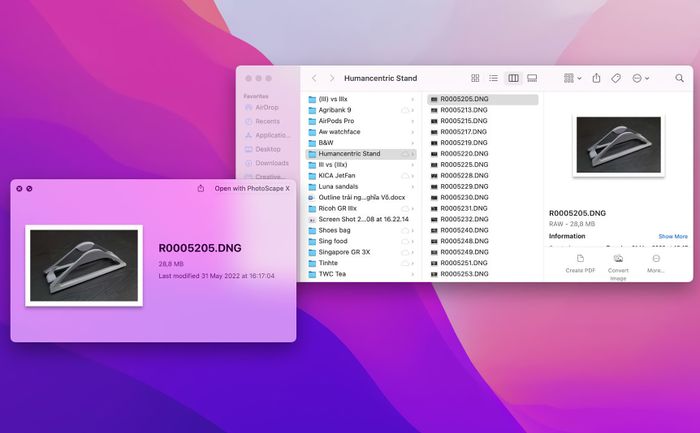This screenshot has height=433, width=700.
Task: Click Convert Image quick action
Action: (618, 267)
